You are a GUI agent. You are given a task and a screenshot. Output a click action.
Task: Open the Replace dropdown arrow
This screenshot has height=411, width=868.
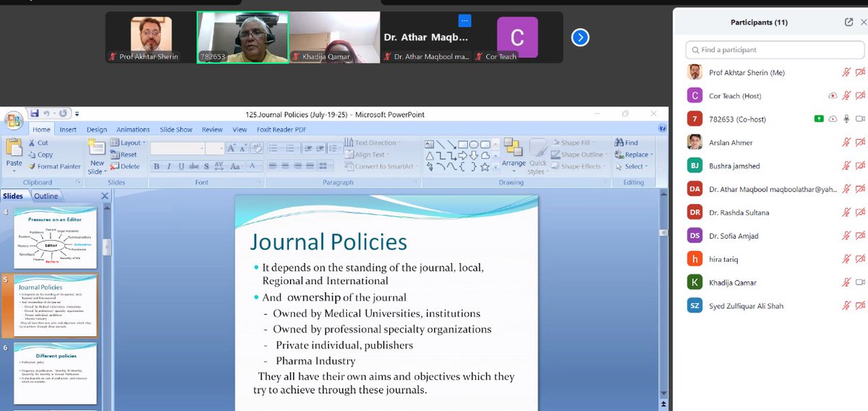coord(651,155)
